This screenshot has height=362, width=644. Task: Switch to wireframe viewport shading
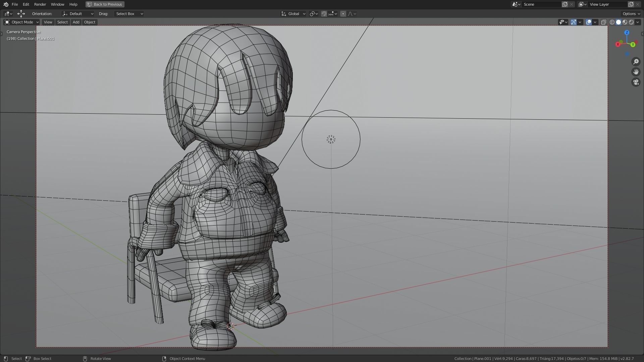[612, 22]
